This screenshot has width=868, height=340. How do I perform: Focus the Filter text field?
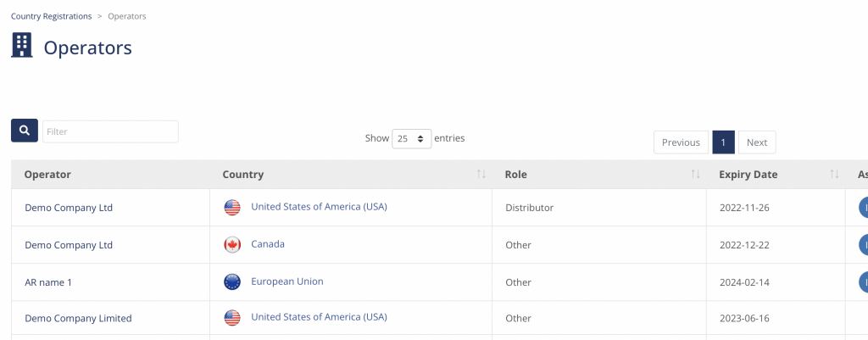pyautogui.click(x=111, y=131)
